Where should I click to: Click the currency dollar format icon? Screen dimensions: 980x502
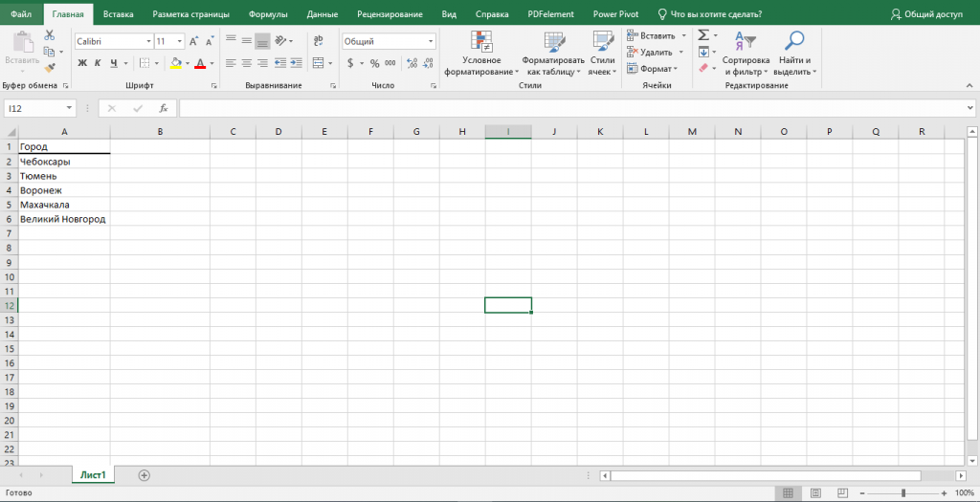[x=350, y=63]
